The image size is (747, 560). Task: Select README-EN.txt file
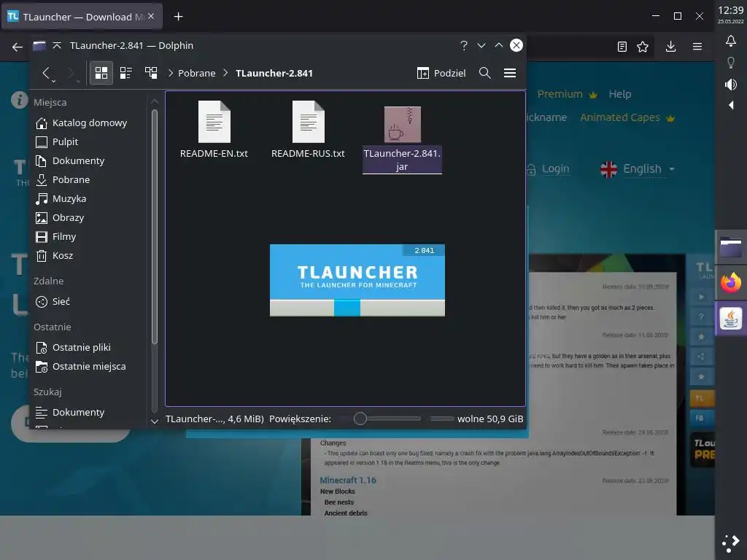(214, 129)
